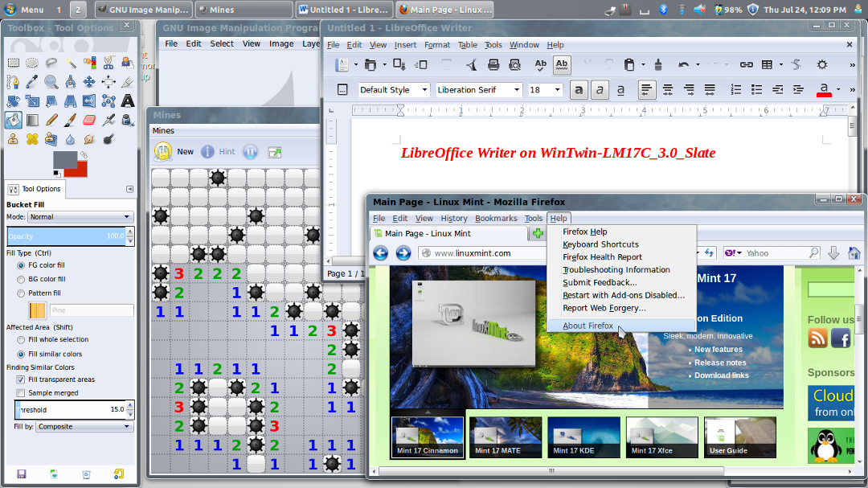Viewport: 868px width, 488px height.
Task: Toggle fullscreen icon in Mines toolbar
Action: tap(275, 152)
